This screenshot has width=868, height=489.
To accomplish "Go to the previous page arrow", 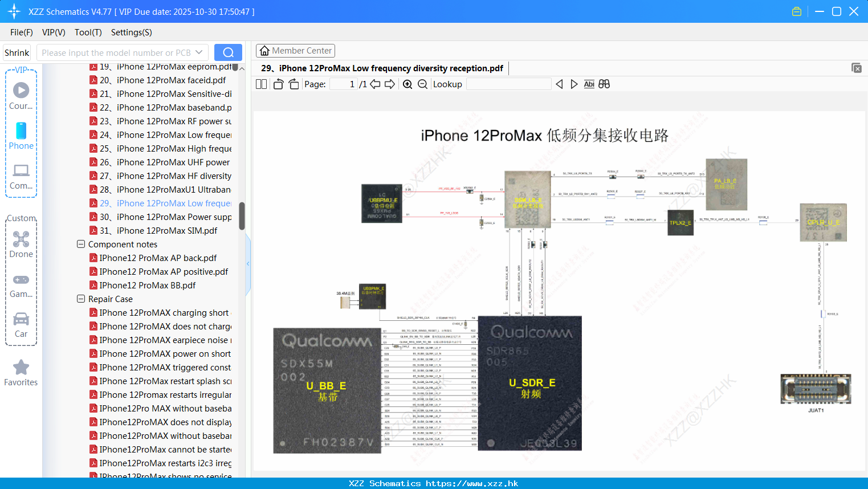I will pos(375,84).
